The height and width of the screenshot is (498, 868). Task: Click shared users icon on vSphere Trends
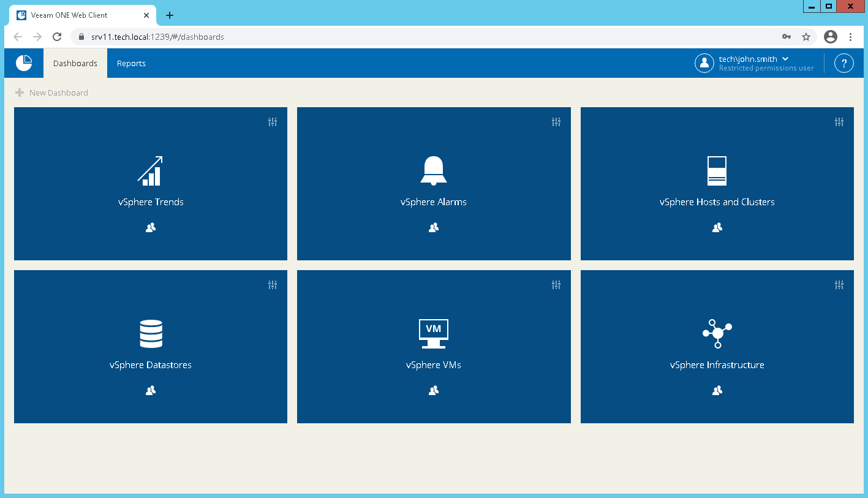pyautogui.click(x=151, y=228)
